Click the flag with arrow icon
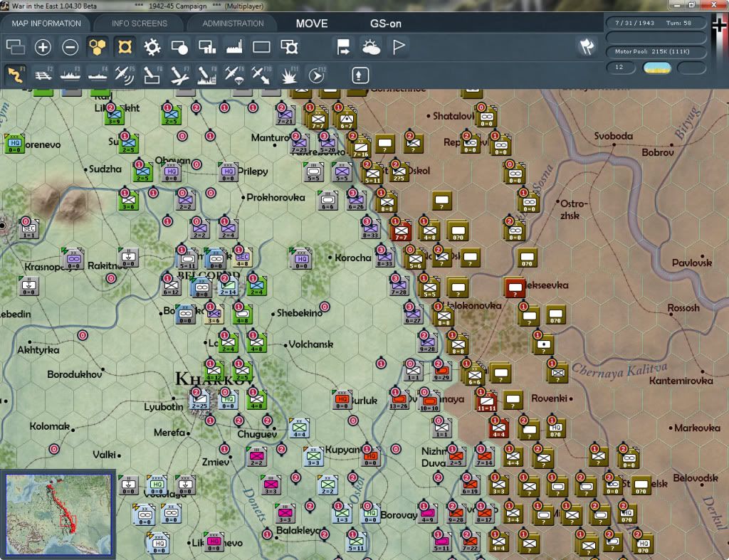 (344, 47)
